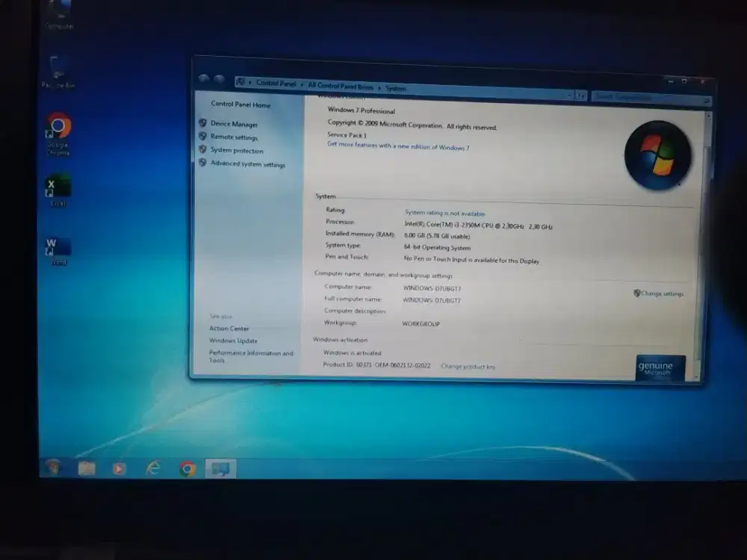The image size is (747, 560).
Task: Click the window's vertical scrollbar
Action: (x=704, y=245)
